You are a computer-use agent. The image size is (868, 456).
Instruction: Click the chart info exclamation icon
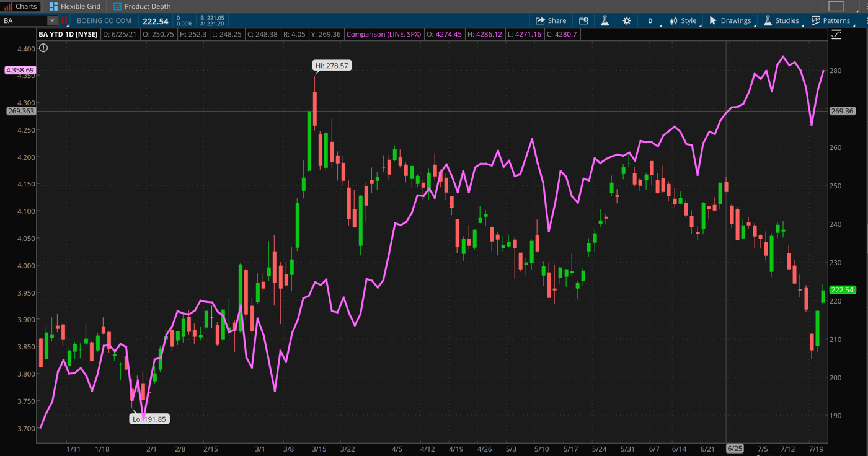43,48
